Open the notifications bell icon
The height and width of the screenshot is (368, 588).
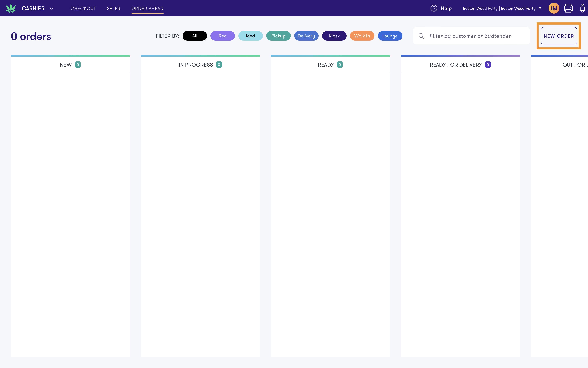point(582,8)
